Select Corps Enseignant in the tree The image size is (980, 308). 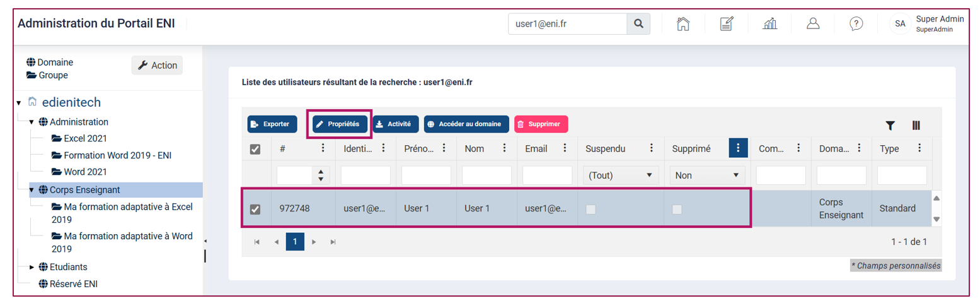[x=85, y=189]
